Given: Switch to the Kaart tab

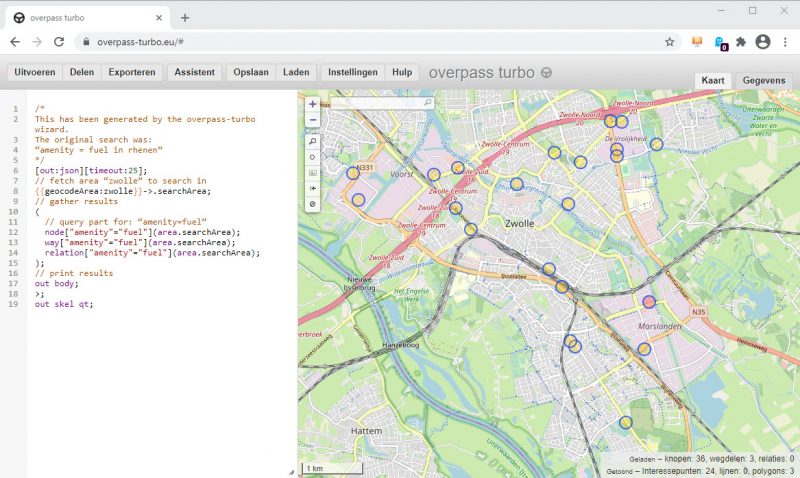Looking at the screenshot, I should pos(713,81).
